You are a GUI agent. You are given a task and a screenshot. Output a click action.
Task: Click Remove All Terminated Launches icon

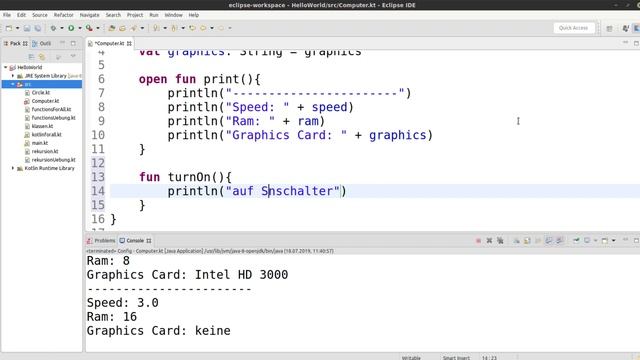pos(500,241)
